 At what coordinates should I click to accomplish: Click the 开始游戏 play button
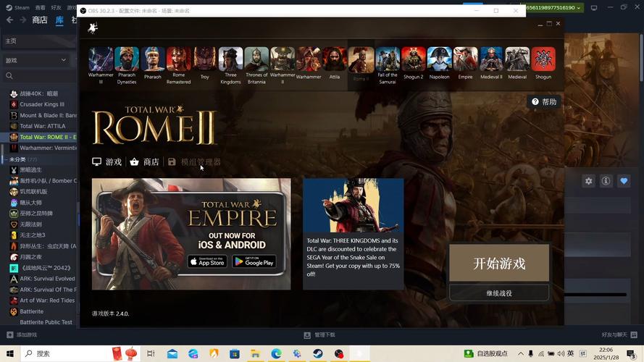(499, 263)
